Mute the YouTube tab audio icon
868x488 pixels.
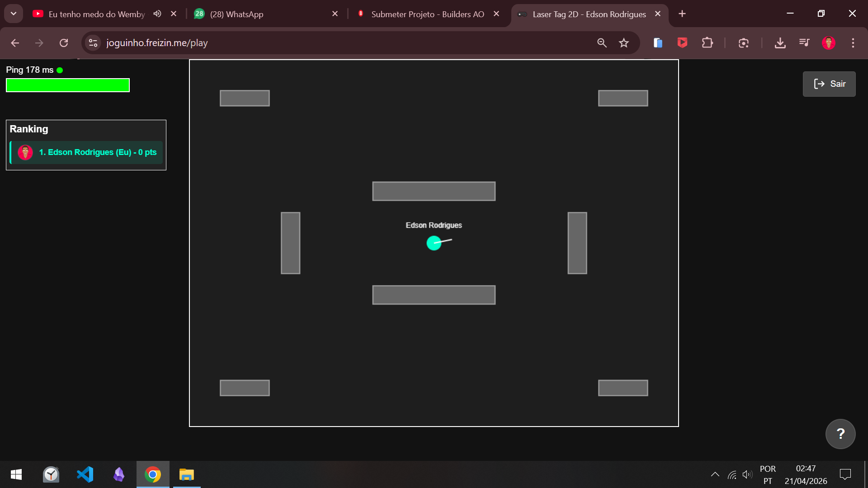(x=157, y=14)
